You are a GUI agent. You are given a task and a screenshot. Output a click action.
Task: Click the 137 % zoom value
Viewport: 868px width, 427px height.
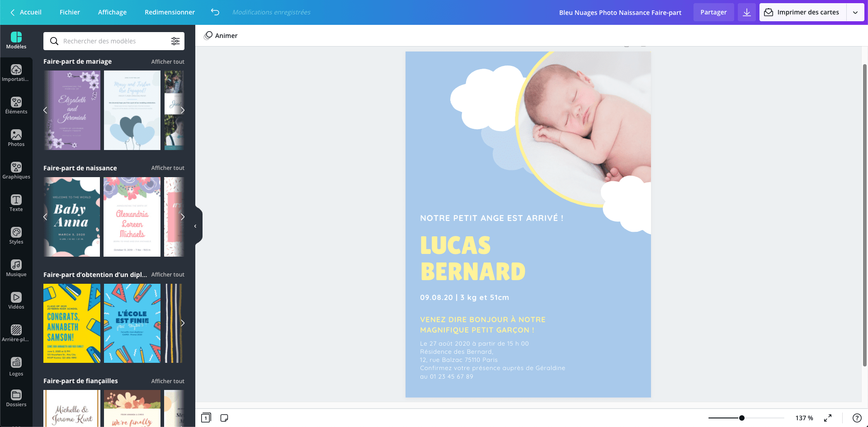804,418
